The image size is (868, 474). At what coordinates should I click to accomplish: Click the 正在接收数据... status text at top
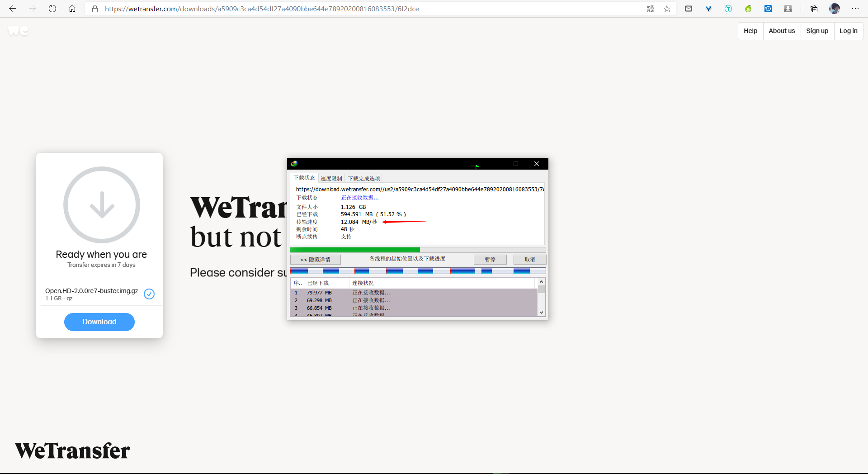[x=360, y=198]
